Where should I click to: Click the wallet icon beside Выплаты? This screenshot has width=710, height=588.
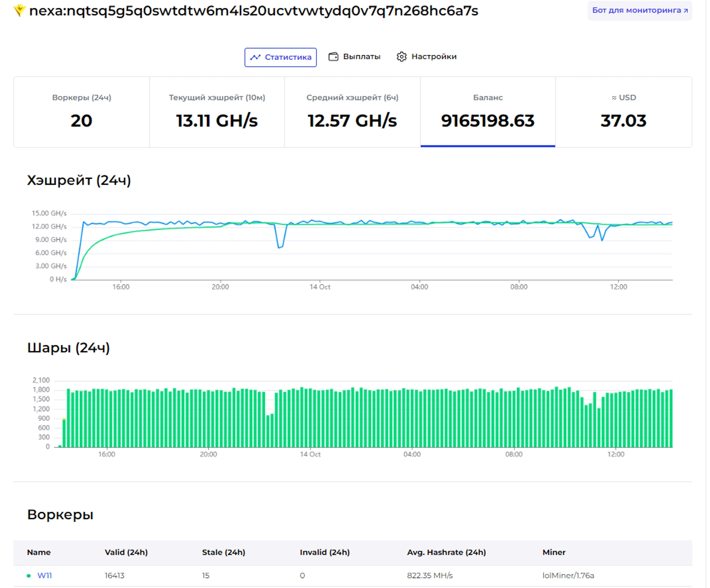[x=333, y=57]
